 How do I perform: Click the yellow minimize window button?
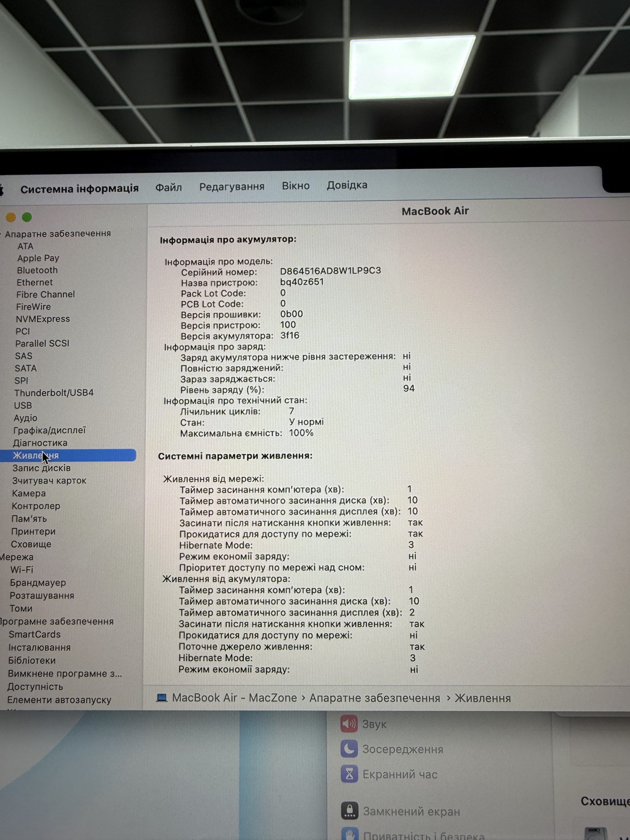pyautogui.click(x=10, y=217)
